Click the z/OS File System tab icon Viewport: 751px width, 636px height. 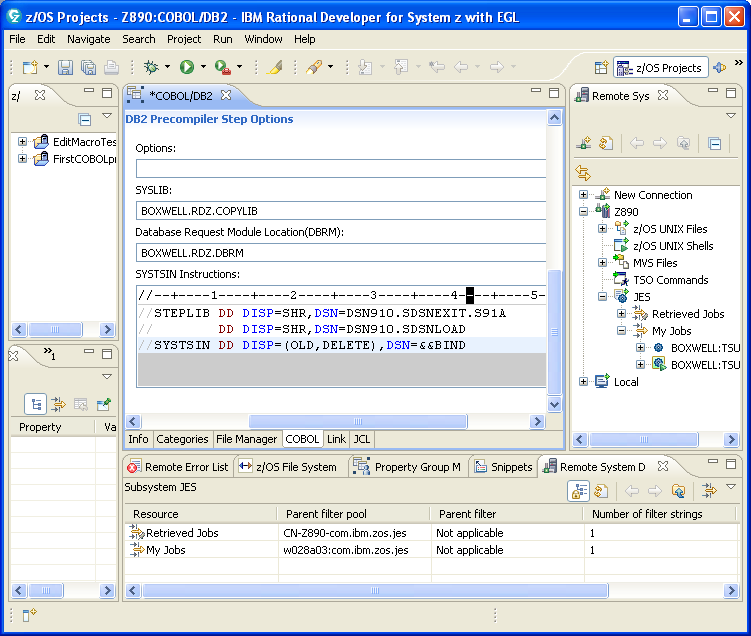click(246, 467)
